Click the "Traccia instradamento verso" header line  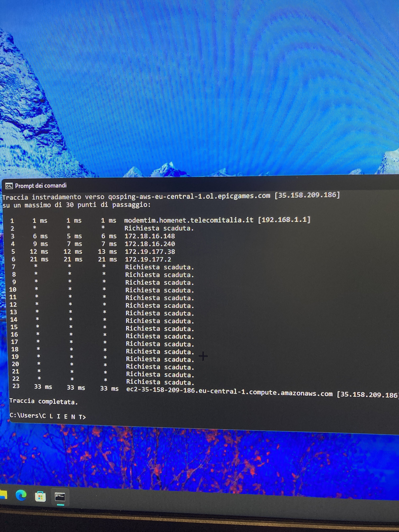point(171,196)
